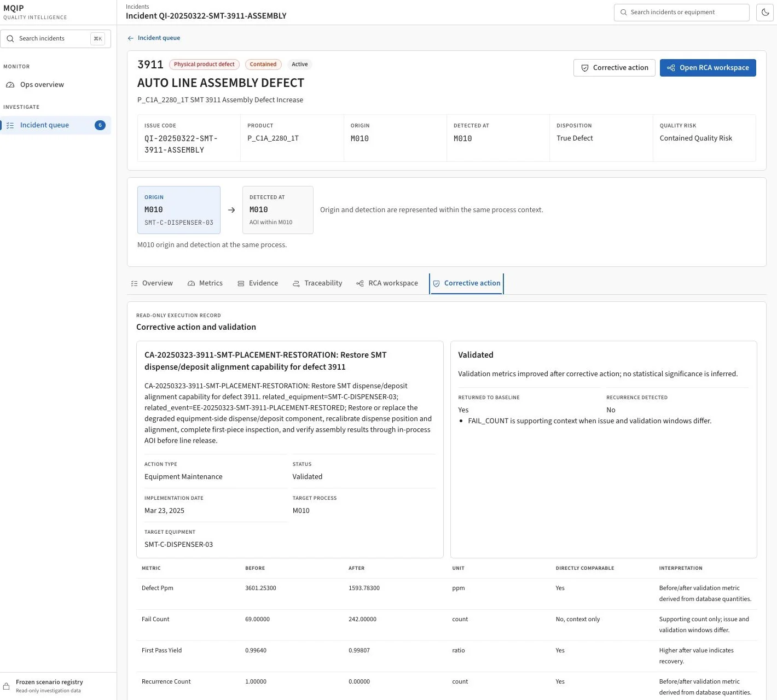The height and width of the screenshot is (700, 777).
Task: Click disposition value True Defect
Action: [x=575, y=138]
